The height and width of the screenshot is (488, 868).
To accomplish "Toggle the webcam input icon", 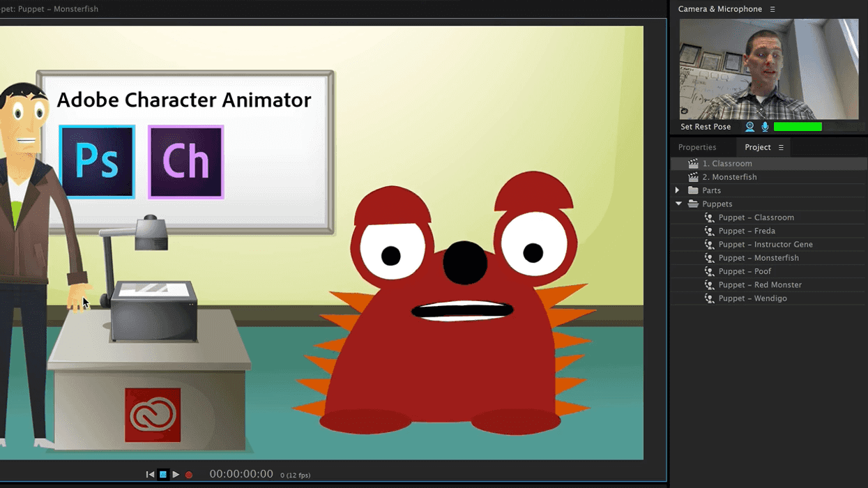I will pos(749,127).
